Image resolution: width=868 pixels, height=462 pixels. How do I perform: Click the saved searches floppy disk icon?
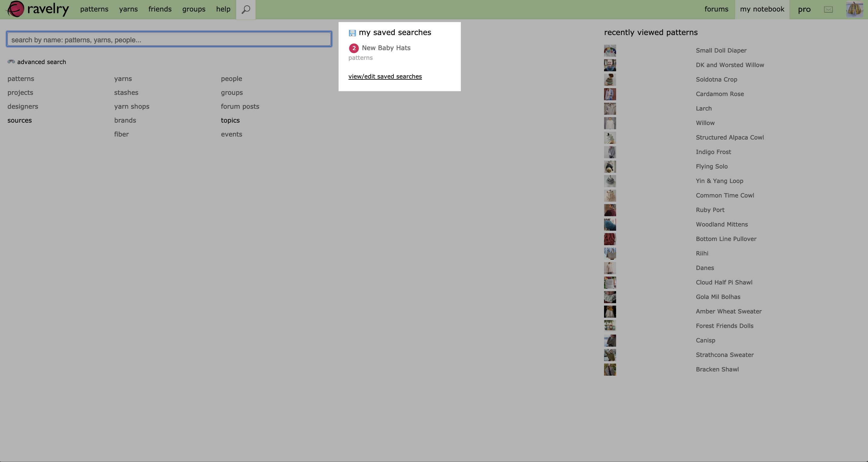(352, 33)
